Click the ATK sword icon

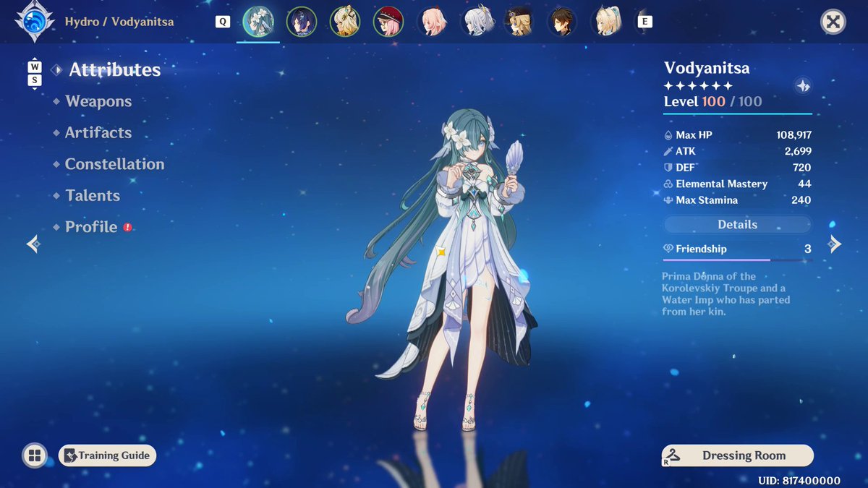668,151
